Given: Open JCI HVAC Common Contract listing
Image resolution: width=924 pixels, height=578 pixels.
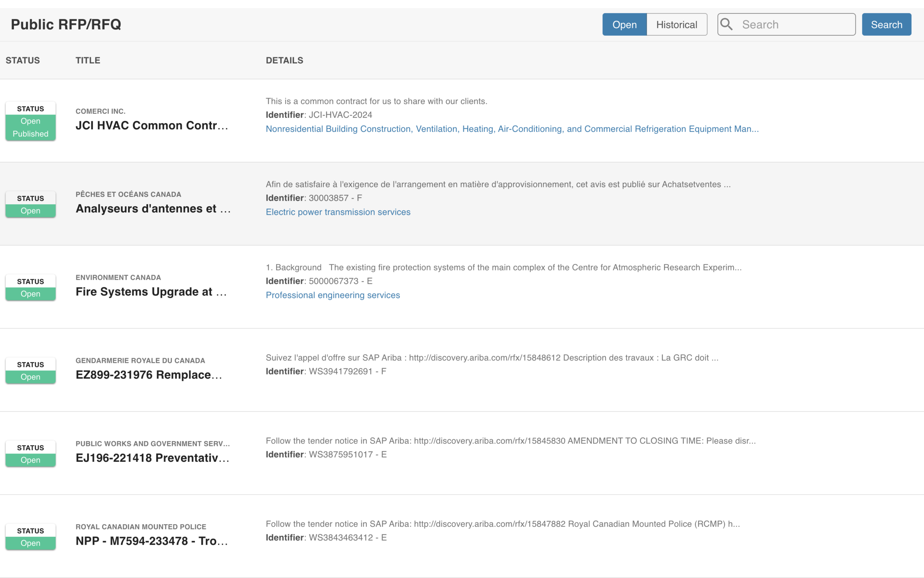Looking at the screenshot, I should click(152, 125).
